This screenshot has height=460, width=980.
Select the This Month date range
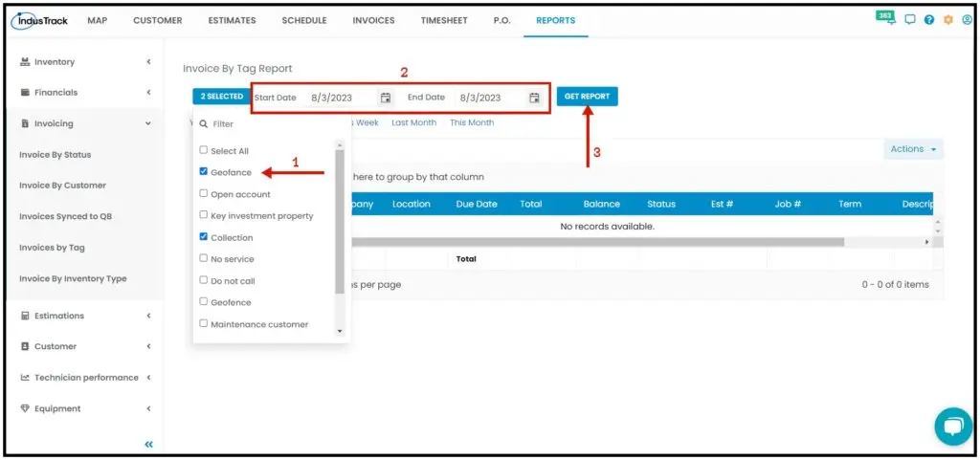472,123
